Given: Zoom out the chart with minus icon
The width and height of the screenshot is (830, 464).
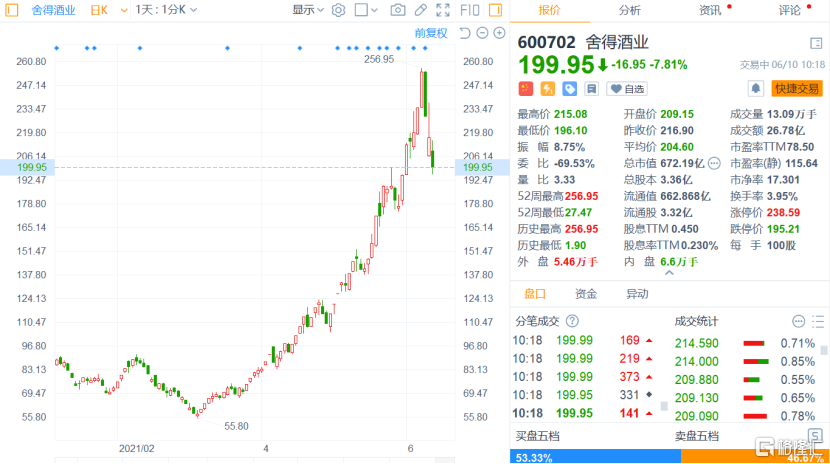Looking at the screenshot, I should click(x=482, y=33).
